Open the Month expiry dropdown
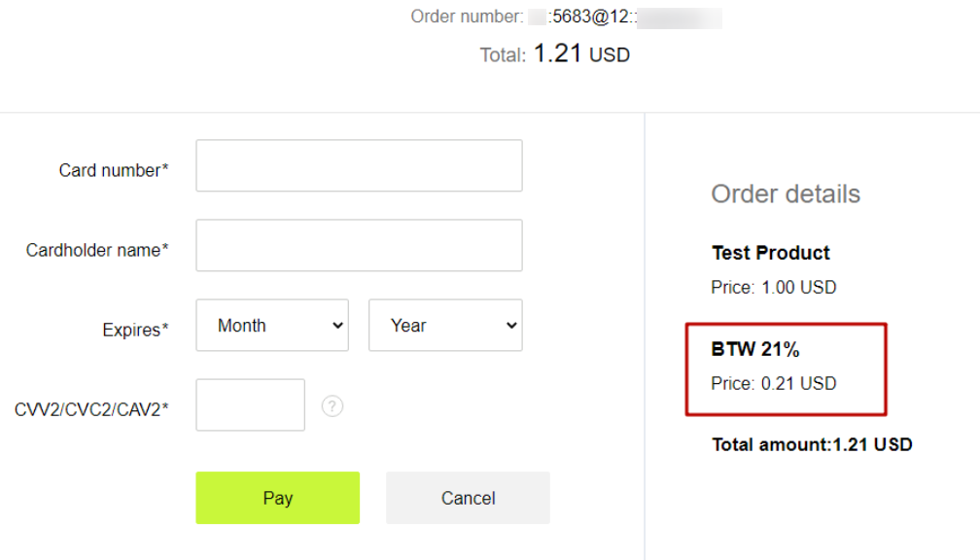The height and width of the screenshot is (560, 980). [x=272, y=325]
